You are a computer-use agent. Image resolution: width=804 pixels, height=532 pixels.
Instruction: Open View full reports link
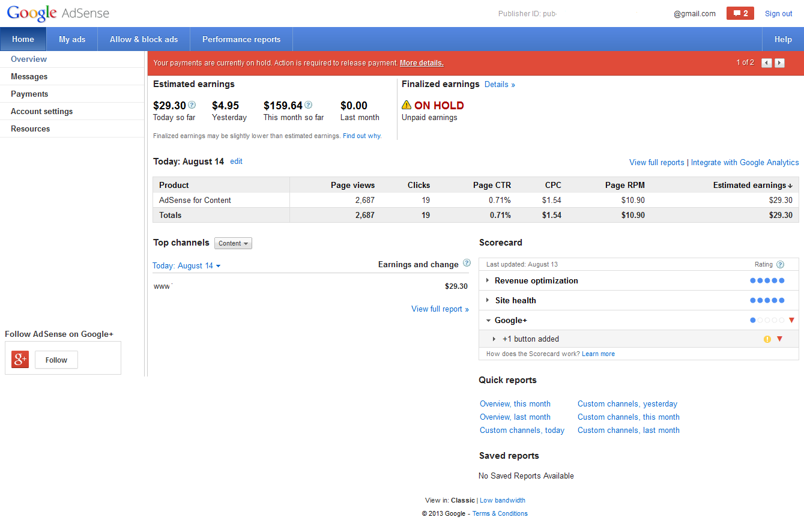point(656,162)
